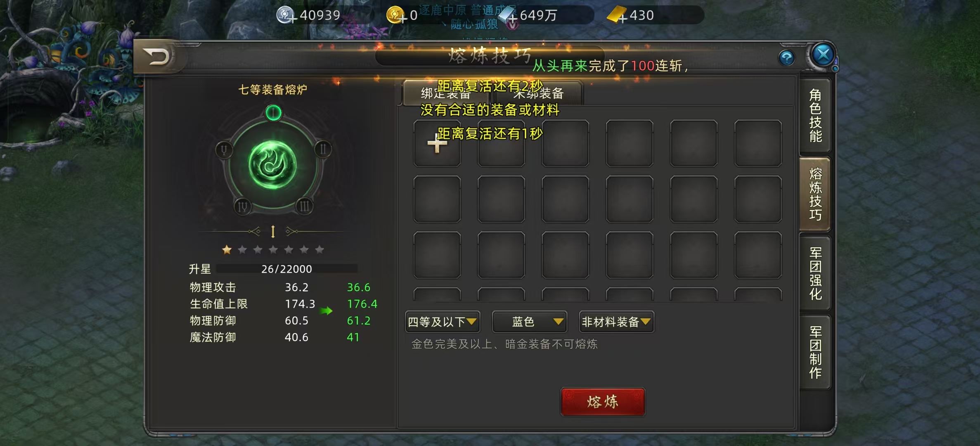Open the question mark help icon
Screen dimensions: 980x446
[x=787, y=58]
